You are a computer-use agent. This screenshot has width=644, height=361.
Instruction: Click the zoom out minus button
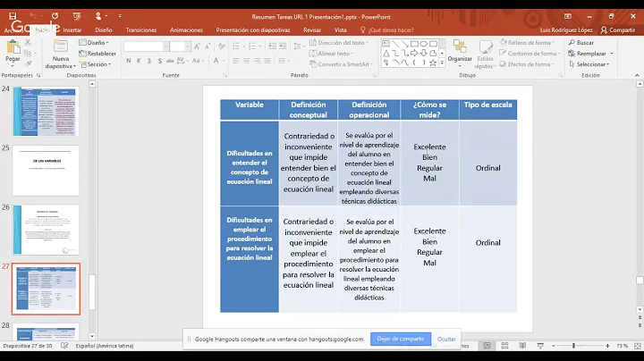[554, 346]
